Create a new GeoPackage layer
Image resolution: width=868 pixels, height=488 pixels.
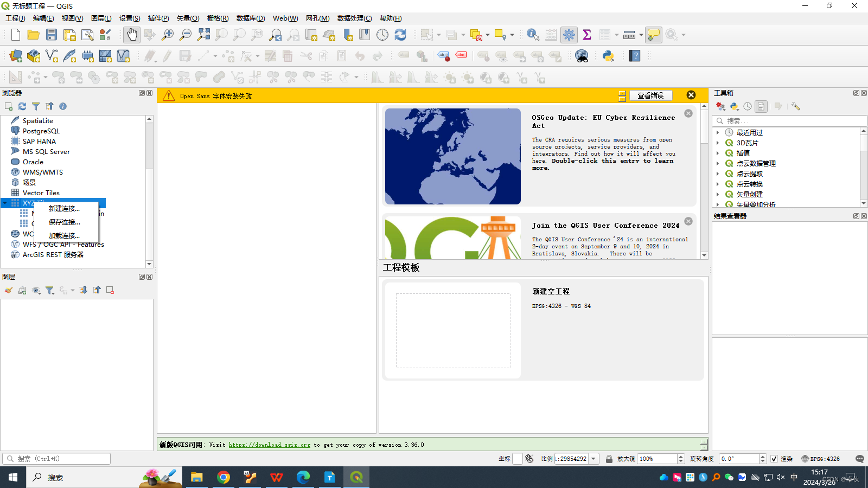coord(34,56)
